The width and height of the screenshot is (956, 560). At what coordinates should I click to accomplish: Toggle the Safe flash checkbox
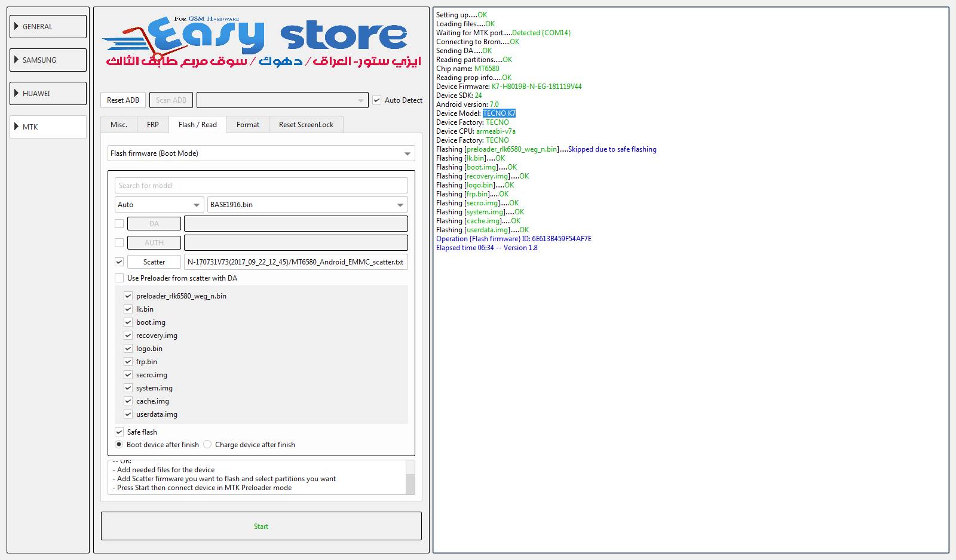click(119, 432)
